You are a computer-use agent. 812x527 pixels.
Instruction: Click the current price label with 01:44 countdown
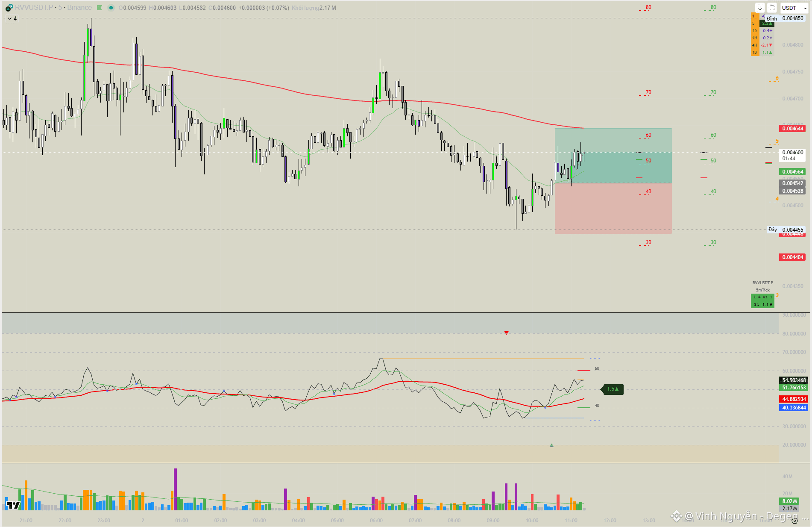[x=792, y=155]
